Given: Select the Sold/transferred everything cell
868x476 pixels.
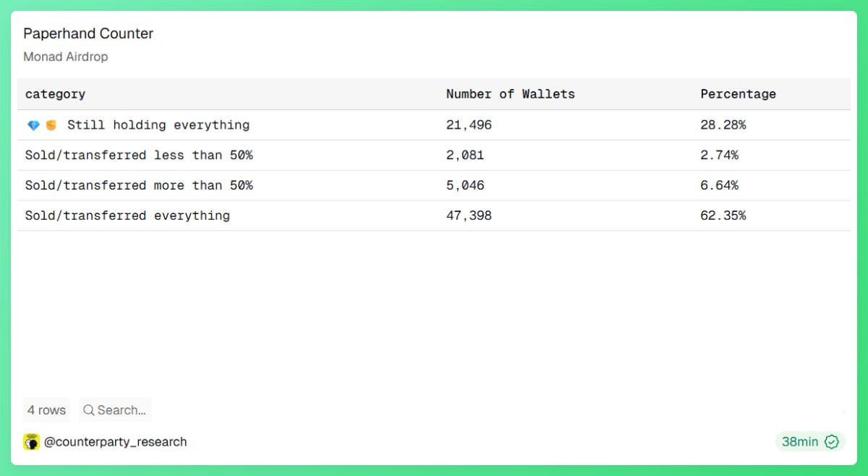Looking at the screenshot, I should [127, 216].
